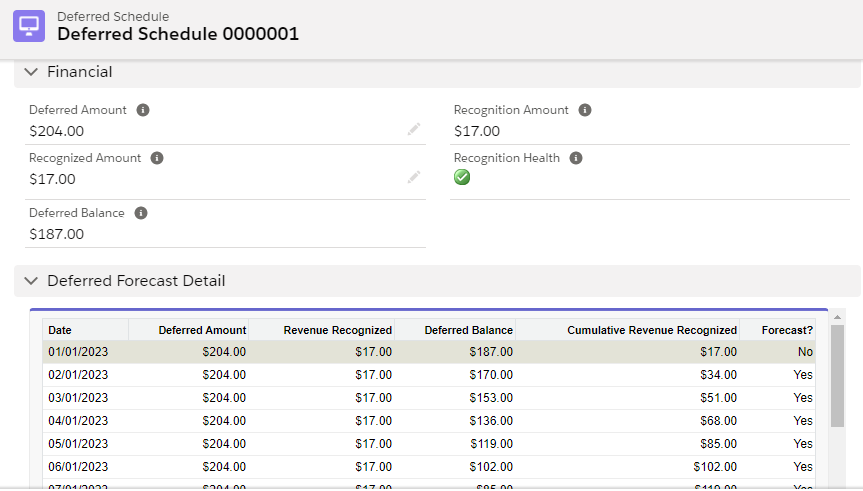Click info icon beside Recognized Amount
The image size is (863, 491).
click(157, 158)
